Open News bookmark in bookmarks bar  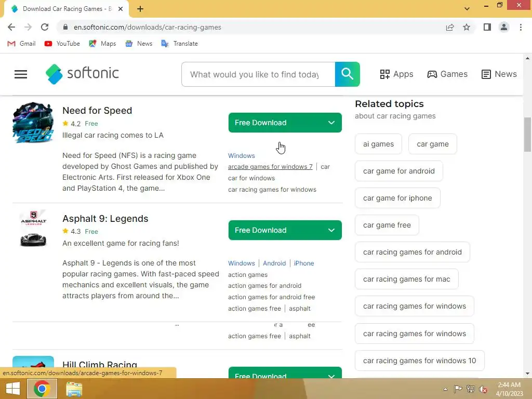click(x=139, y=44)
